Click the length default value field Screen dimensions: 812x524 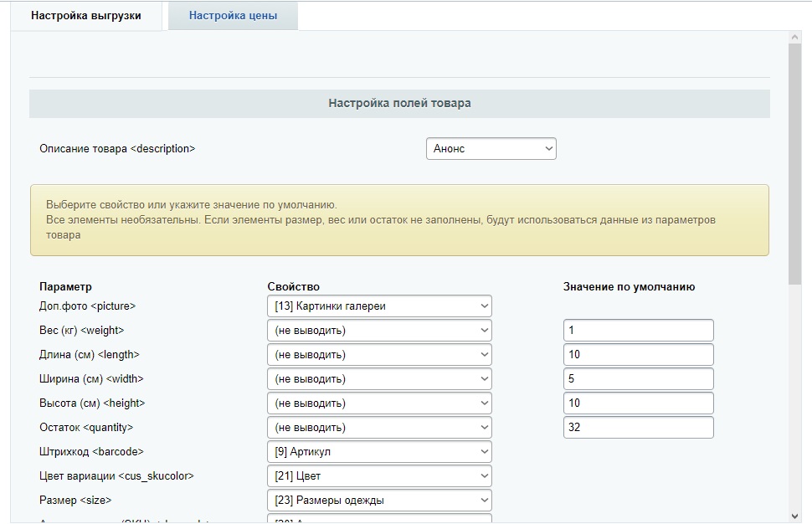pyautogui.click(x=638, y=355)
